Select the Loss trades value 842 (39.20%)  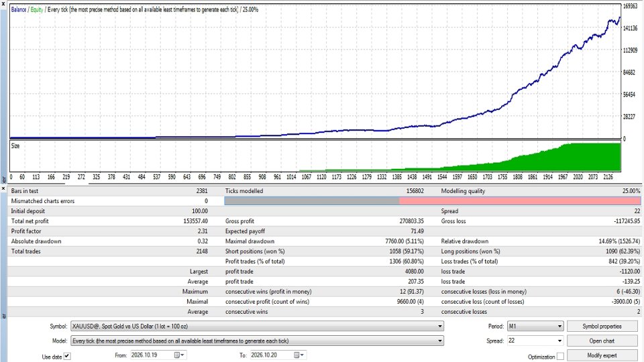pyautogui.click(x=625, y=261)
